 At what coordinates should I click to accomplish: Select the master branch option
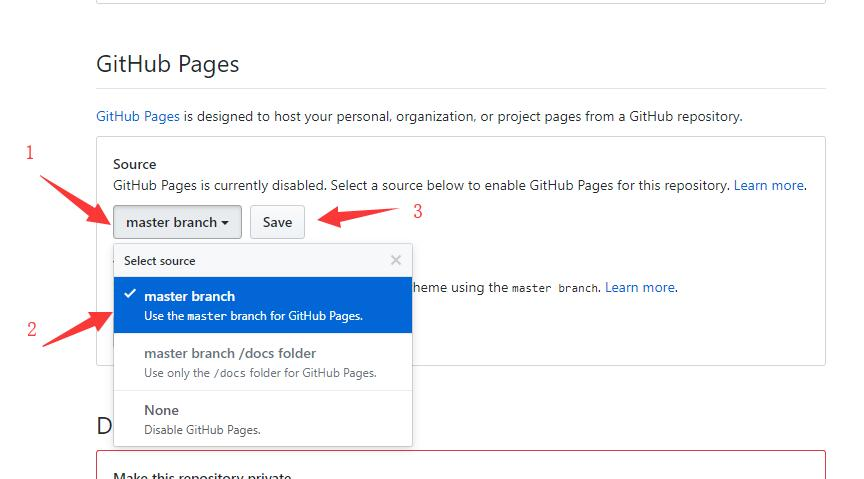(x=263, y=305)
